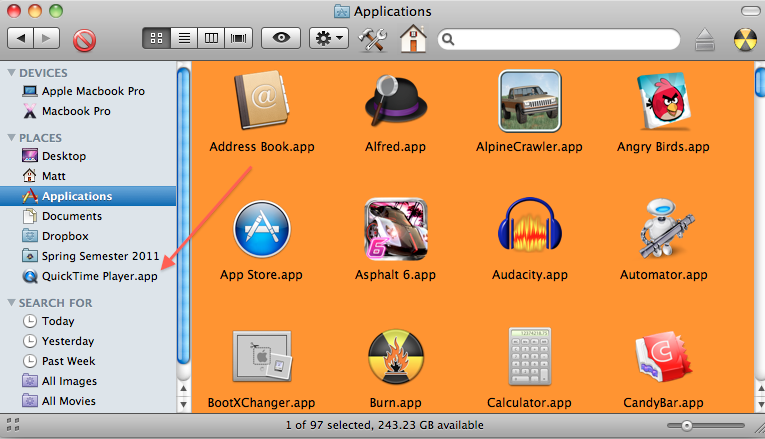Collapse the PLACES section

[x=11, y=138]
